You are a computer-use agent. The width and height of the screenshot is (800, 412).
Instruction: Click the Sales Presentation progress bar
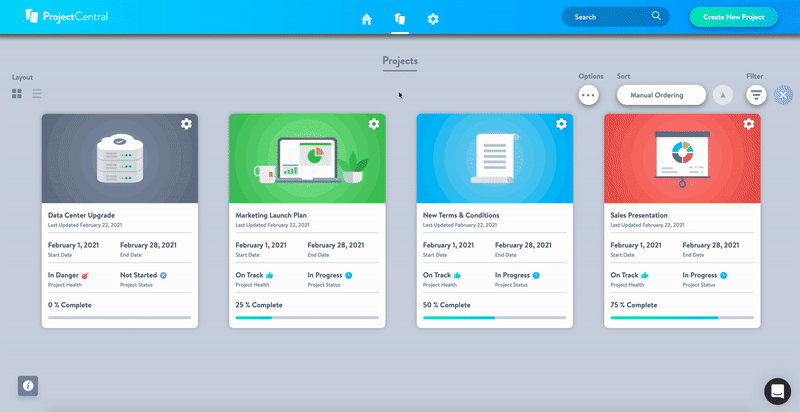pyautogui.click(x=682, y=318)
